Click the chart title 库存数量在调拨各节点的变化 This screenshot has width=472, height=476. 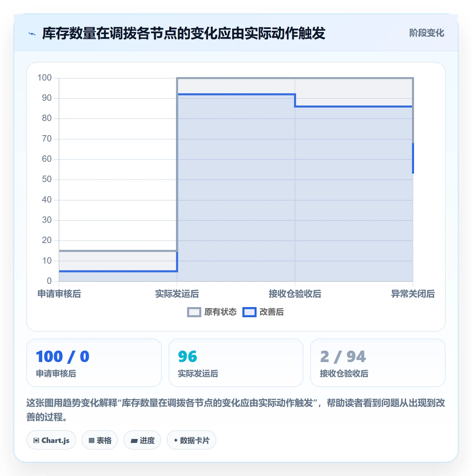[184, 33]
